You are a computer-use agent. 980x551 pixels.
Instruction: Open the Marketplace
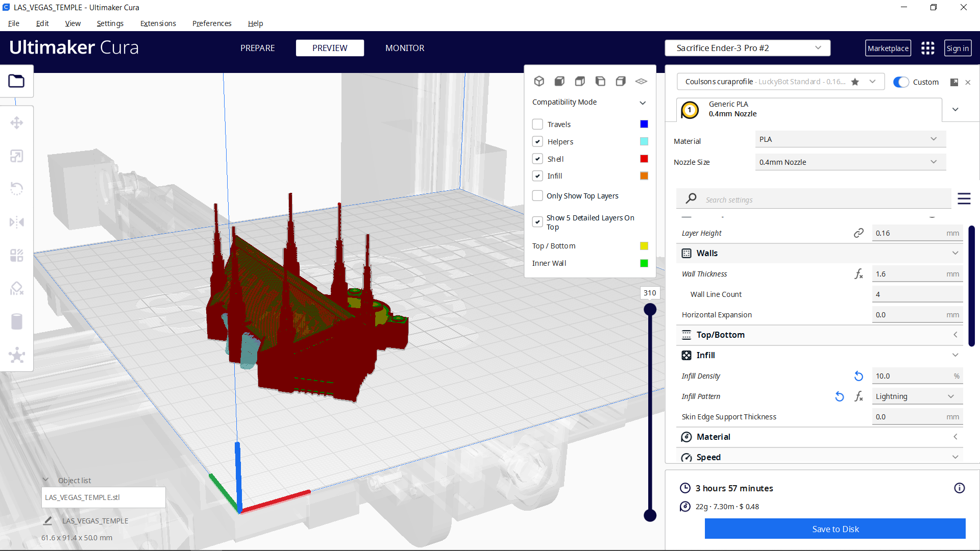pos(888,48)
